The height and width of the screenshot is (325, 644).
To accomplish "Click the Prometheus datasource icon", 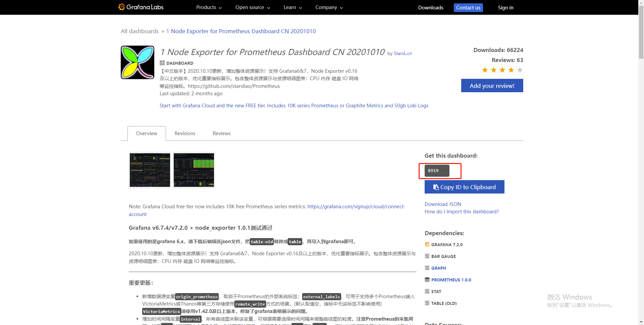I will pyautogui.click(x=427, y=280).
